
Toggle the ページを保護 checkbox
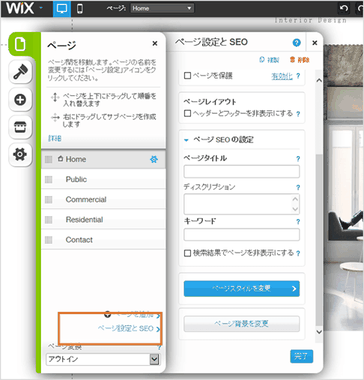(x=188, y=76)
